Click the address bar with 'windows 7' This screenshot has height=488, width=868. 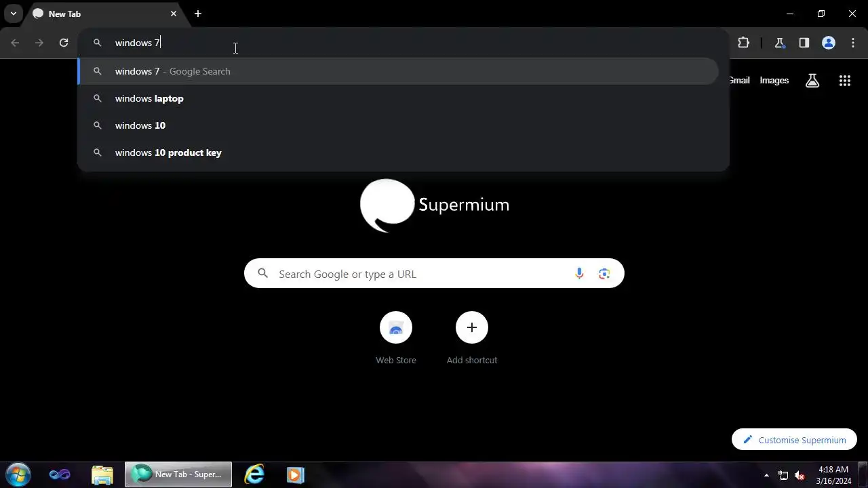[x=403, y=43]
